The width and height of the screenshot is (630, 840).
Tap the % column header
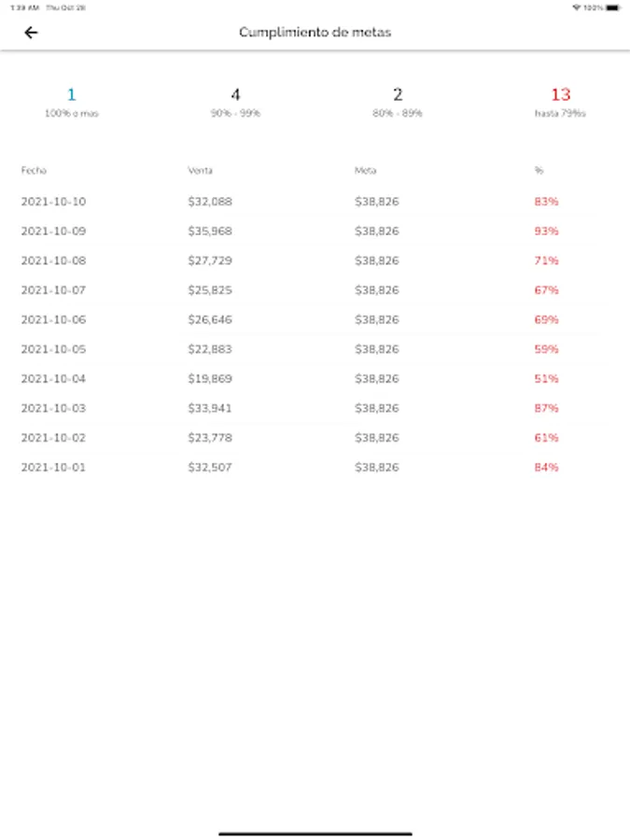(x=539, y=171)
